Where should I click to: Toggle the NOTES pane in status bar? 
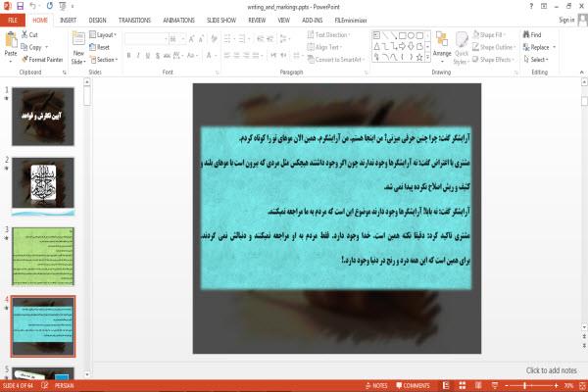point(376,385)
